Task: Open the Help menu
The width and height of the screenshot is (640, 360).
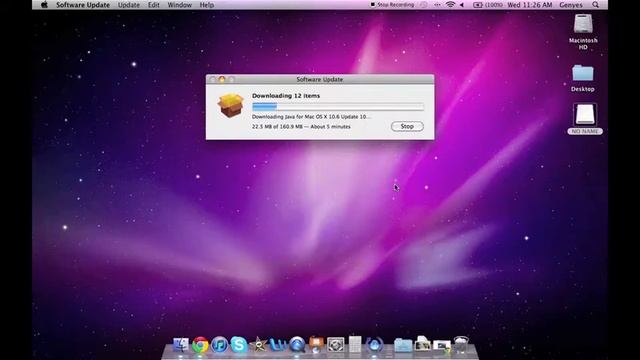Action: (x=207, y=5)
